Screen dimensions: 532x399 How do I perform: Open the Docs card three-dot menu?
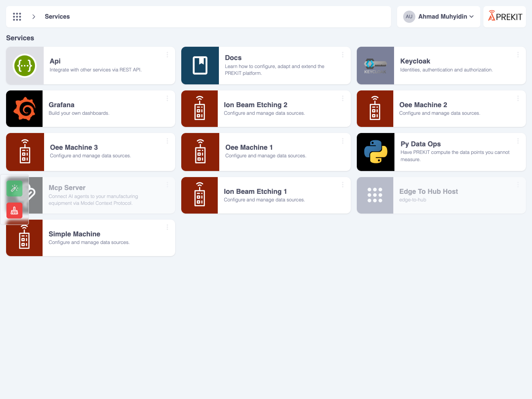343,55
